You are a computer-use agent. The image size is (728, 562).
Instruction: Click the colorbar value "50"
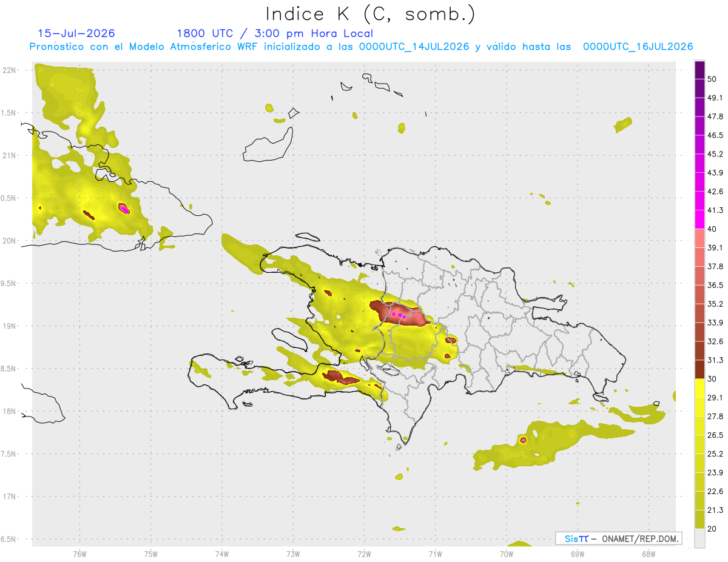(x=712, y=79)
